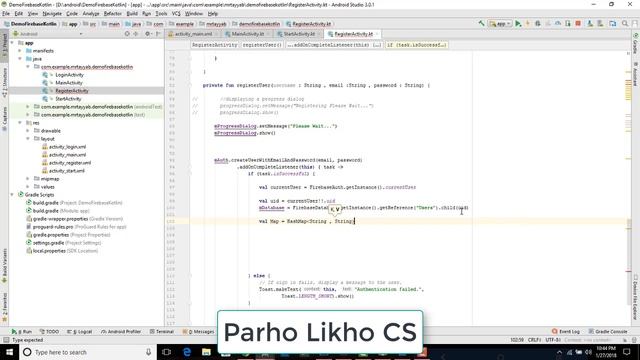Collapse the java folder
640x360 pixels.
[x=20, y=59]
